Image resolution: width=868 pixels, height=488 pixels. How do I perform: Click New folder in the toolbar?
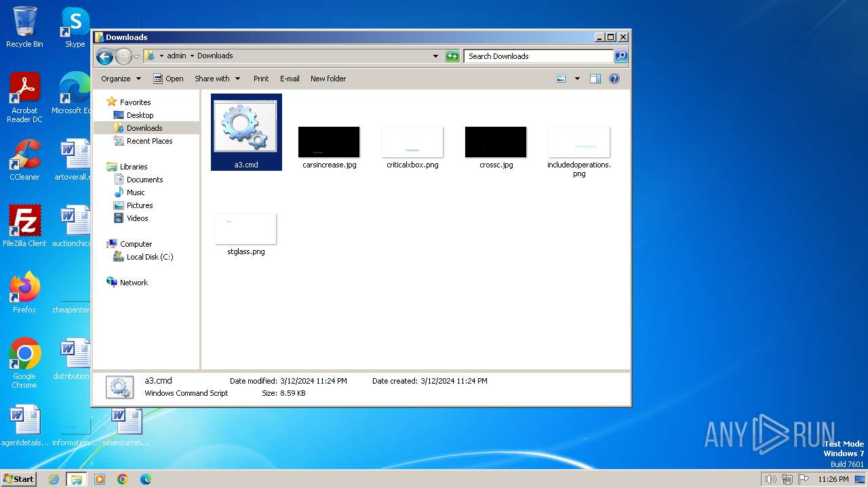(328, 79)
